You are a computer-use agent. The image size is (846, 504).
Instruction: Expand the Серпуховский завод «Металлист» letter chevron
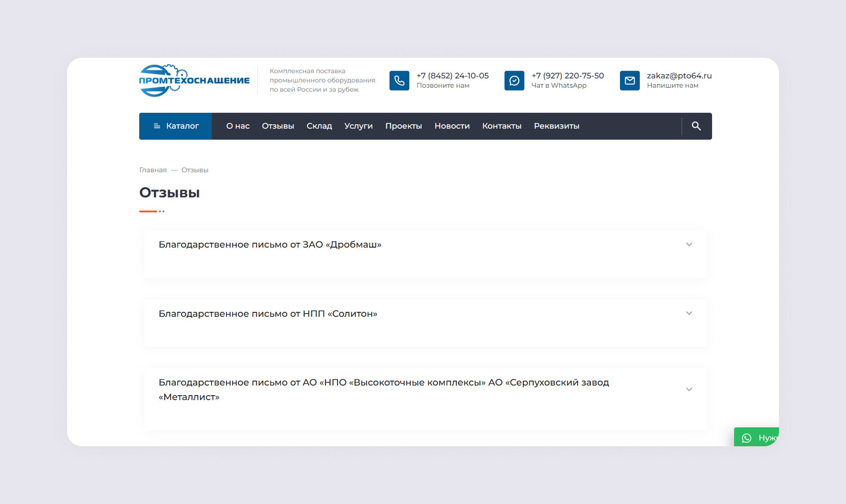coord(689,389)
